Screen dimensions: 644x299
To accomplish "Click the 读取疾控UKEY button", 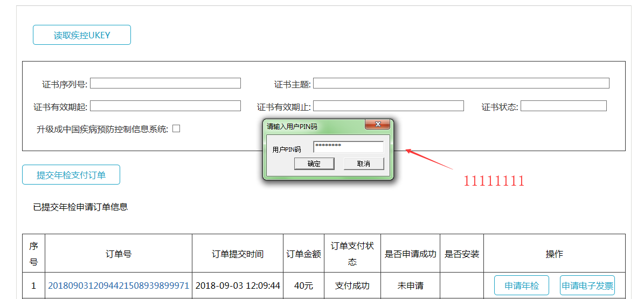I will coord(82,35).
